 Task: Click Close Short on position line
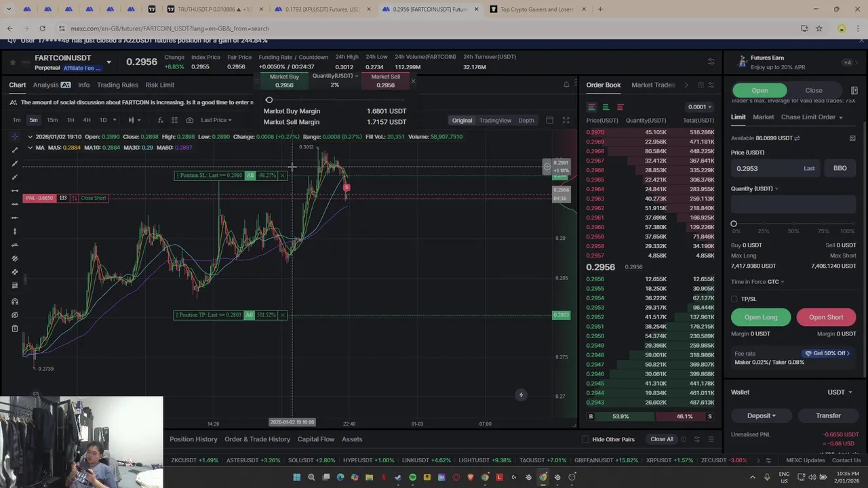tap(94, 198)
